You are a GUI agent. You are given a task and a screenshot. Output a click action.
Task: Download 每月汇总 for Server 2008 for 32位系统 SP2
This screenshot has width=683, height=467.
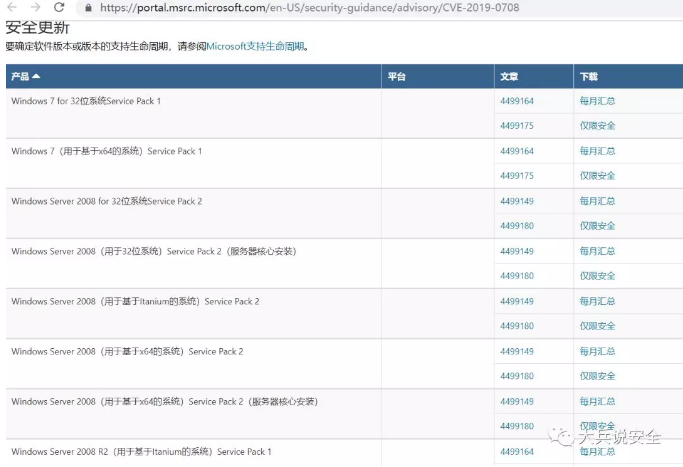click(597, 201)
